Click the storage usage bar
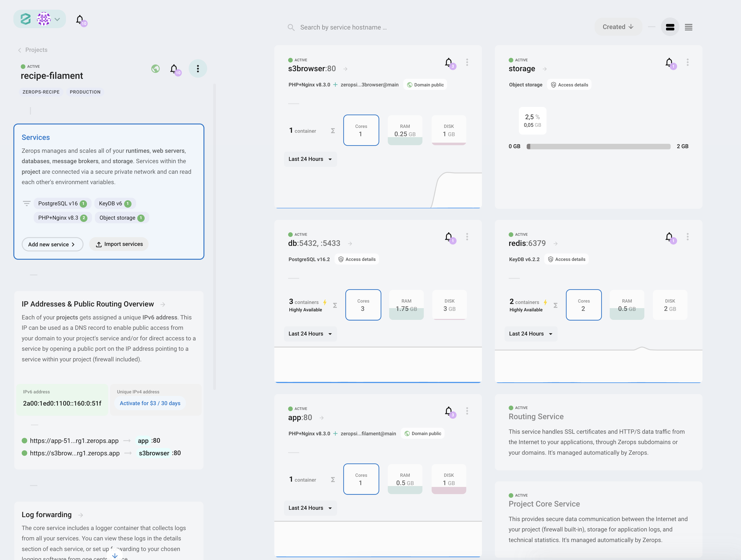This screenshot has height=560, width=741. 598,147
